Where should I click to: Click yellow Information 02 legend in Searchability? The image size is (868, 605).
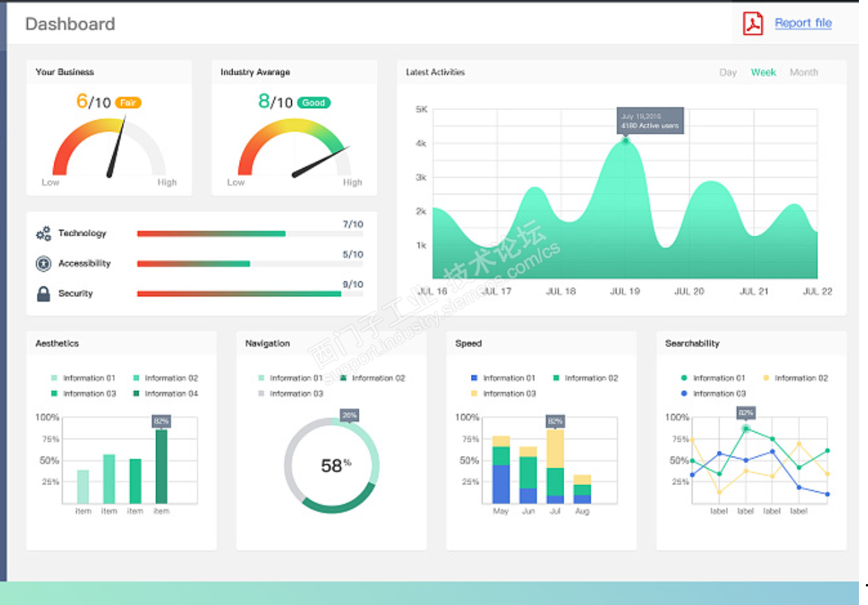[x=795, y=378]
